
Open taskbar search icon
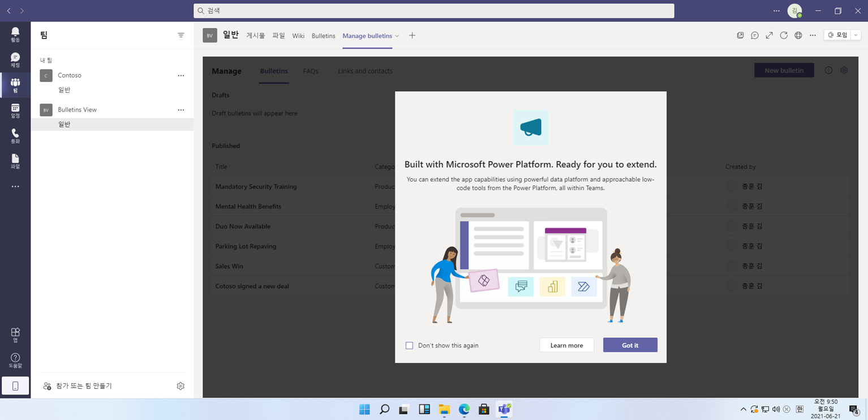tap(384, 409)
